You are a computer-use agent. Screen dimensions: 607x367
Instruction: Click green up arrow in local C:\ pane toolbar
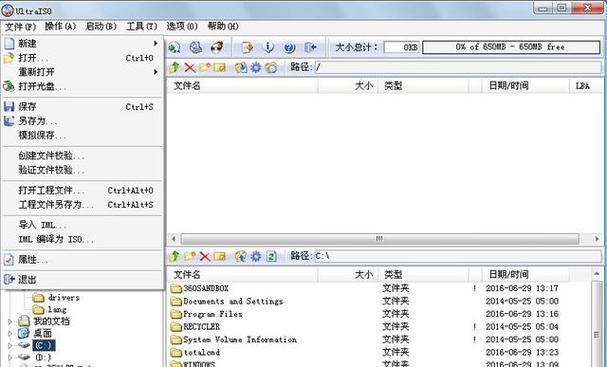coord(174,256)
